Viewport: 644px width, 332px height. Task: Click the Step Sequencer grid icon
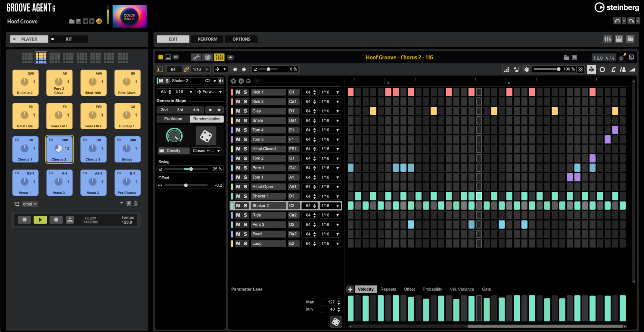pyautogui.click(x=219, y=57)
